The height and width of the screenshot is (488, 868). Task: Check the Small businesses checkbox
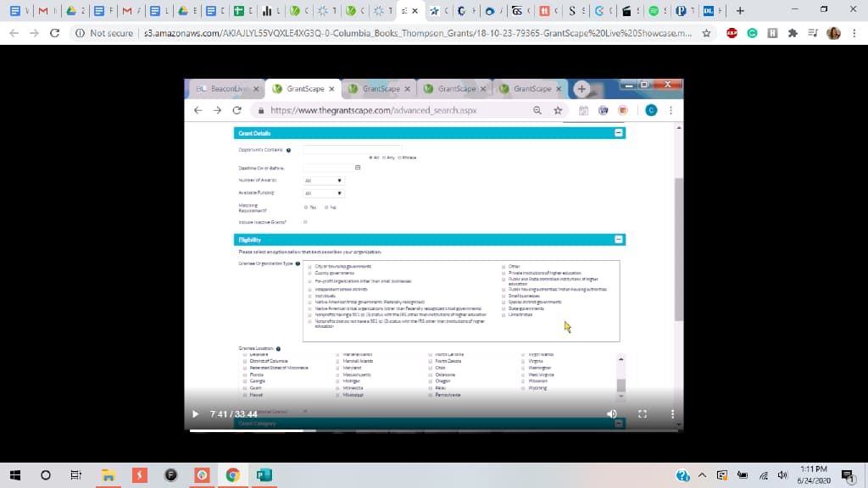[504, 296]
